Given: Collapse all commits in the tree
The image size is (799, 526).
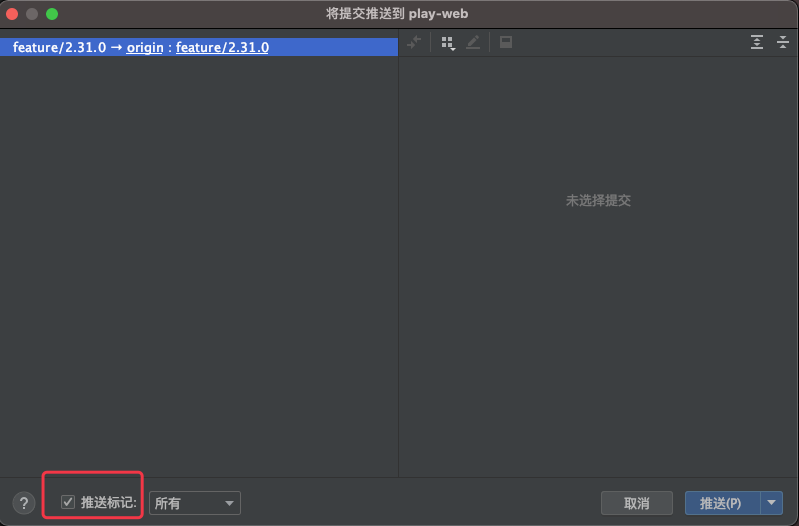Looking at the screenshot, I should point(782,42).
